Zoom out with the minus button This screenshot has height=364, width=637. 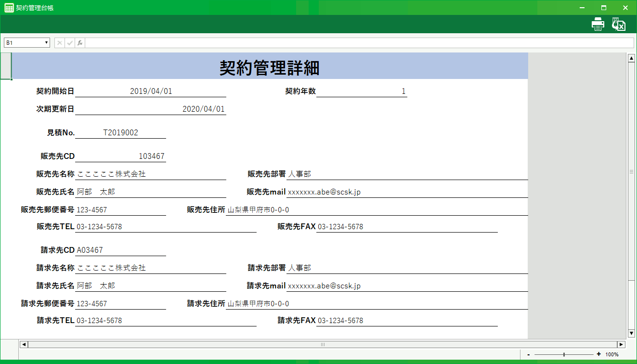[529, 354]
